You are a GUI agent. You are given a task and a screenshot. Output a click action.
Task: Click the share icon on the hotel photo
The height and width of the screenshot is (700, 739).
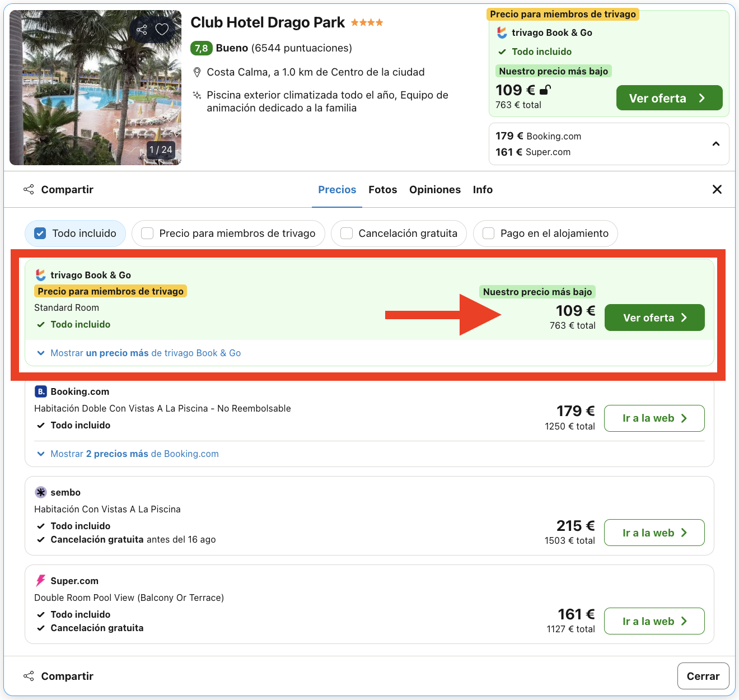coord(142,30)
